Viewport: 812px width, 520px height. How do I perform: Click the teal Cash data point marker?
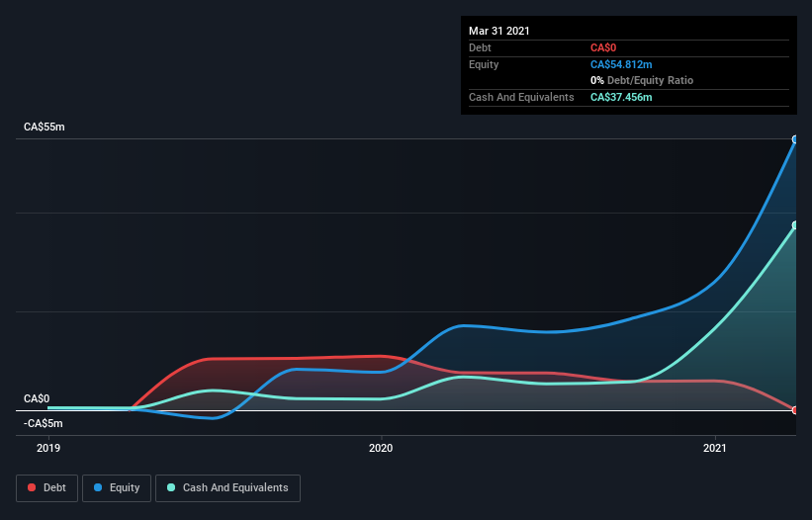click(x=795, y=225)
